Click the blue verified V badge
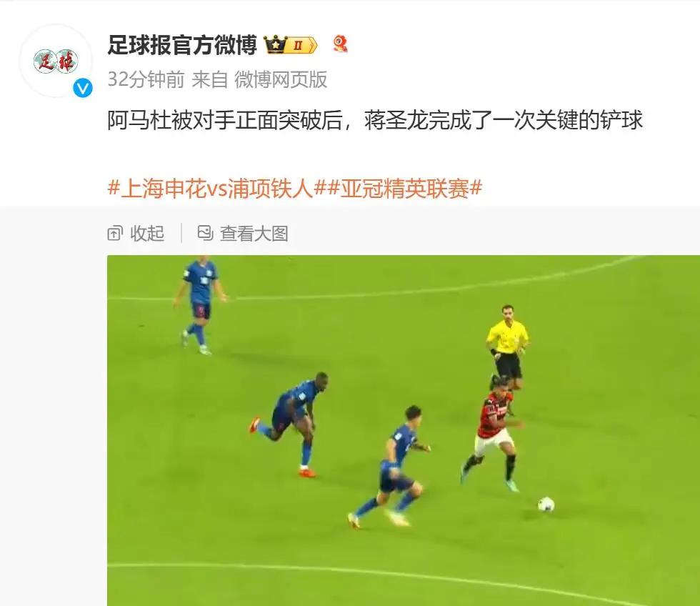The width and height of the screenshot is (700, 606). 83,89
